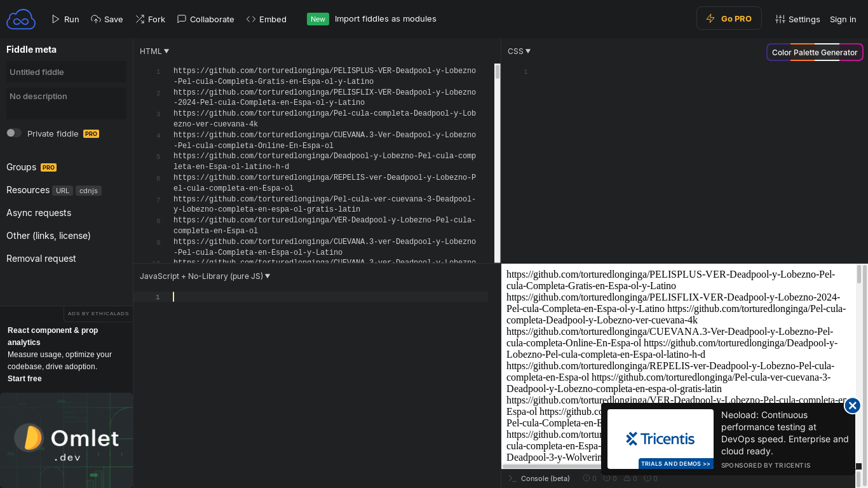Click the JSFiddle cloud logo
The height and width of the screenshot is (488, 868).
click(21, 19)
